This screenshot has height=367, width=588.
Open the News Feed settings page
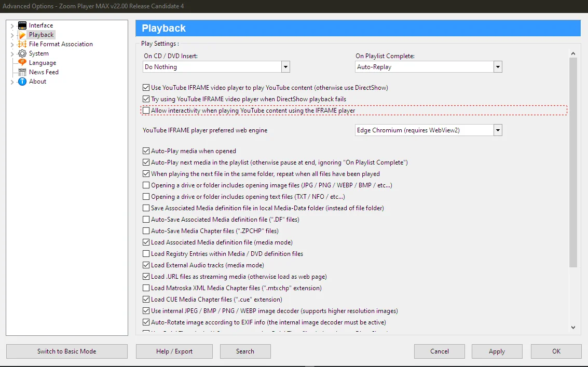44,72
